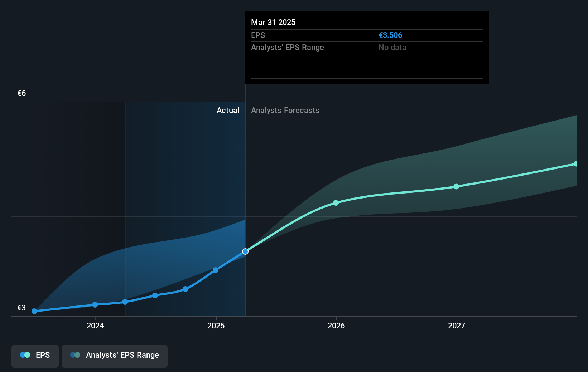Click the EPS data point on the left edge of the shaded column
Screen dimensions: 588x372
pos(125,302)
